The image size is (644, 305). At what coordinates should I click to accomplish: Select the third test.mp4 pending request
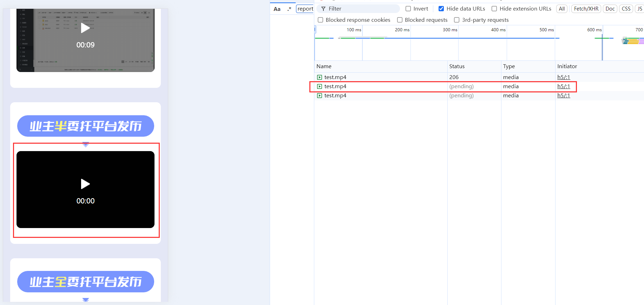[479, 96]
